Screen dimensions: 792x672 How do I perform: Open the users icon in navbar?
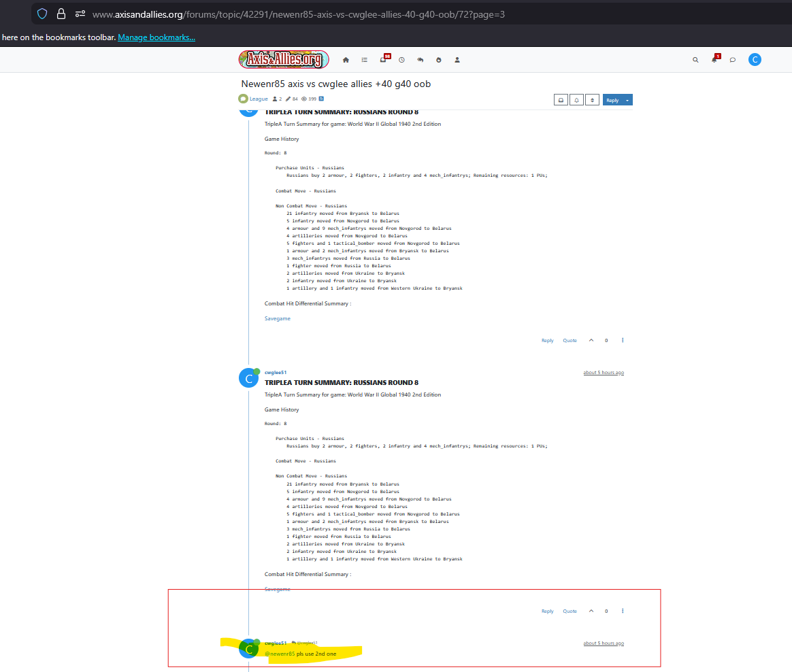point(457,60)
